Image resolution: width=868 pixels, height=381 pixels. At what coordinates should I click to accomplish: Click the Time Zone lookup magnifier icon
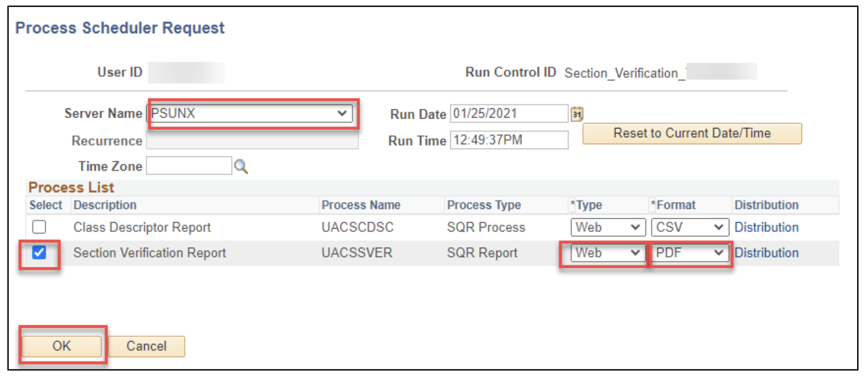tap(240, 167)
